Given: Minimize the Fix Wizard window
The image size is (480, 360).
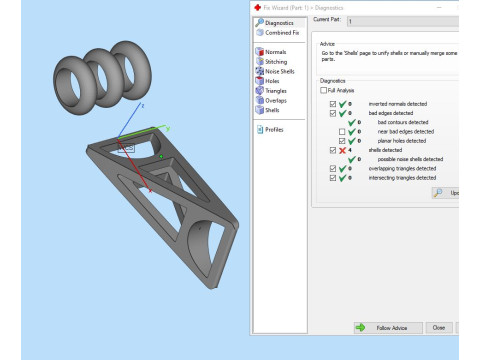Looking at the screenshot, I should point(439,7).
